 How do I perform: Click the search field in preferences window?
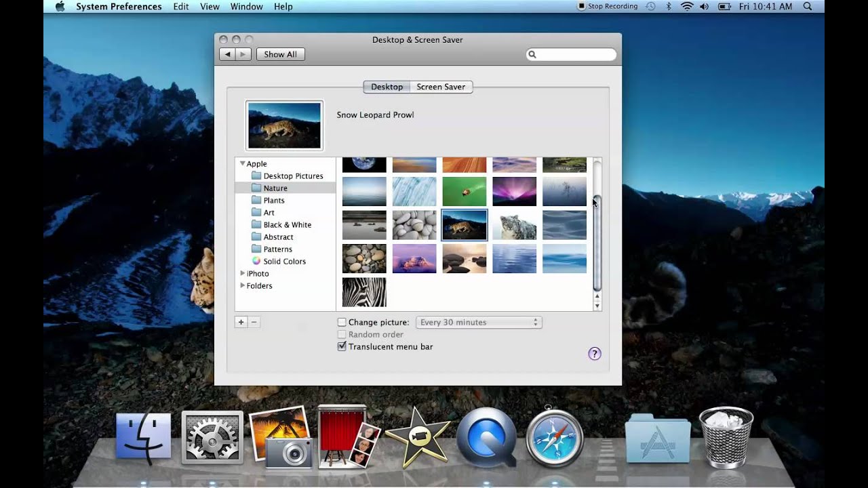pos(572,54)
